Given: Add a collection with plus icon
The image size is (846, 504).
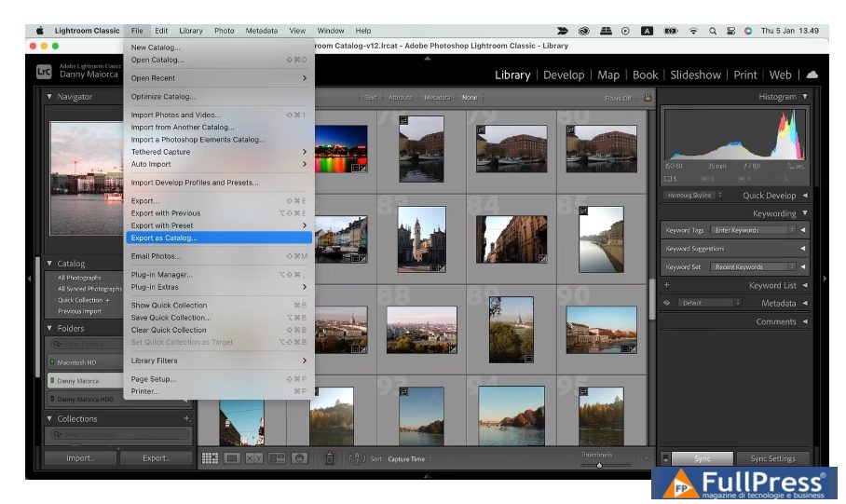Looking at the screenshot, I should (186, 419).
